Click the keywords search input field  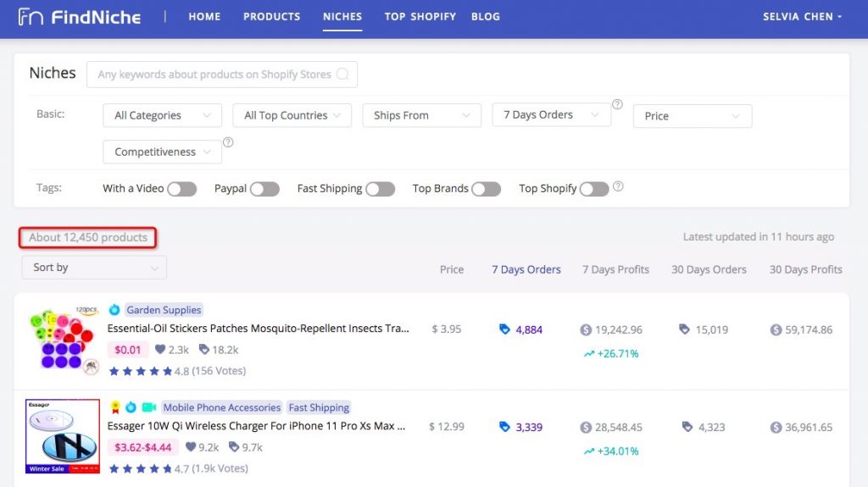point(222,75)
